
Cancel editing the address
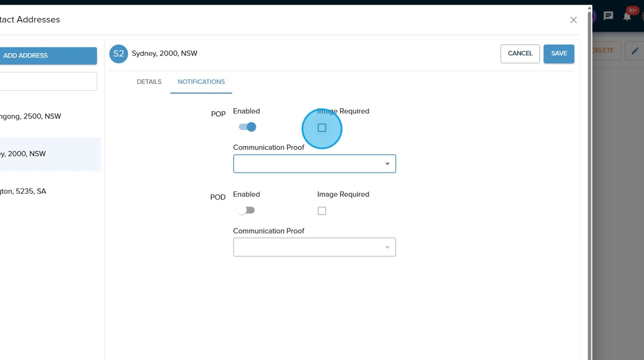[x=520, y=53]
